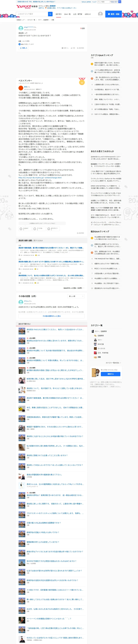
Task: Click the マナー、冠婚葬祭 breadcrumb
Action: point(43,20)
